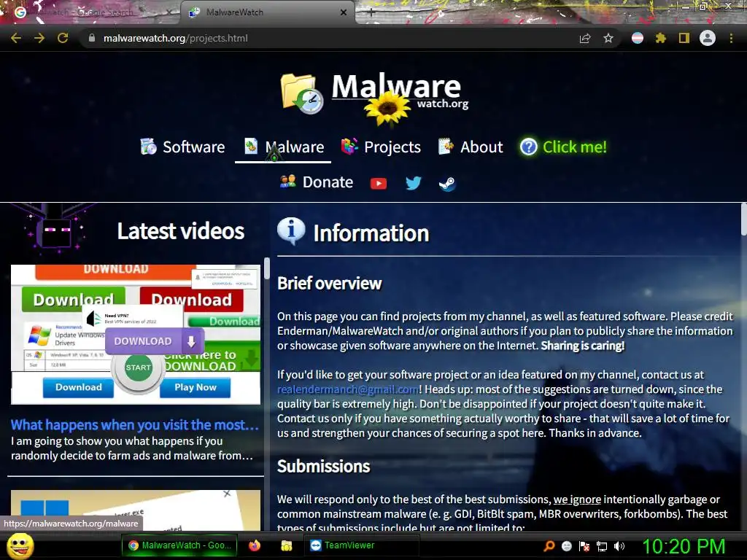The height and width of the screenshot is (560, 747).
Task: Click the padlock site info icon
Action: pos(92,38)
